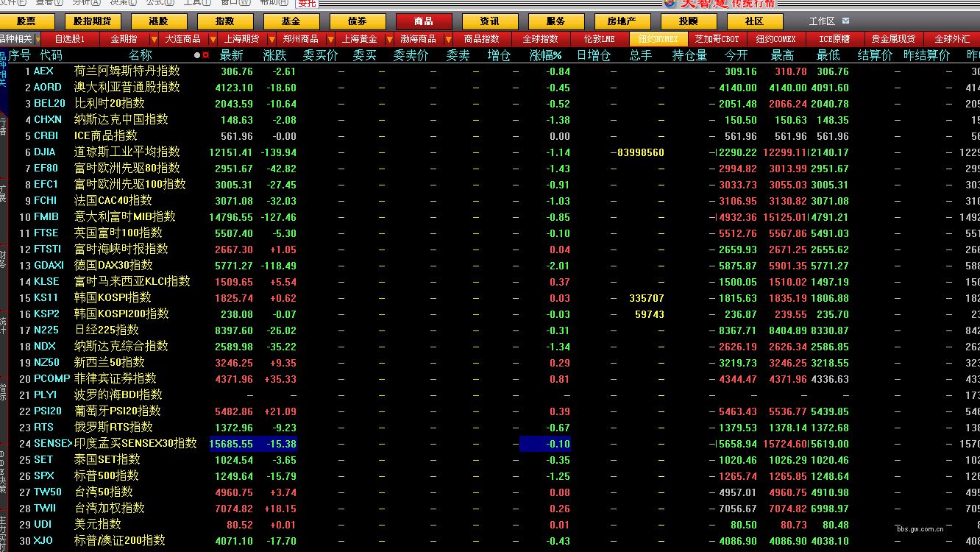Switch to the 全球指数 tab
The height and width of the screenshot is (552, 980).
[541, 39]
